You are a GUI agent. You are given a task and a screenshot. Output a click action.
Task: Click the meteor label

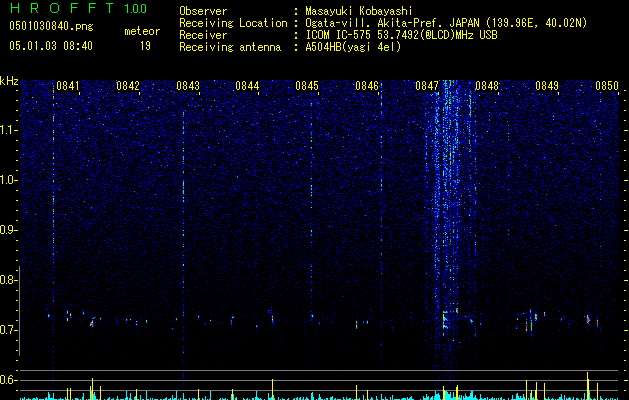tap(142, 31)
